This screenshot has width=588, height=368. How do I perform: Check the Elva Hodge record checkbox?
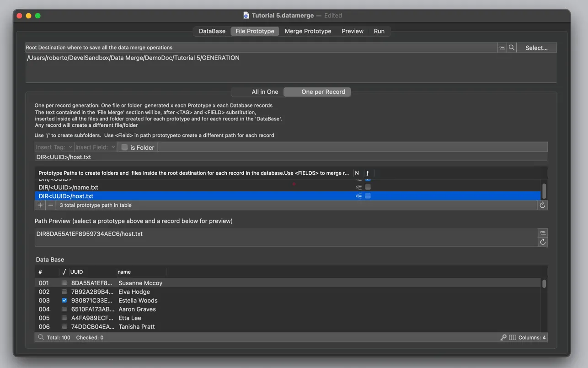tap(64, 292)
